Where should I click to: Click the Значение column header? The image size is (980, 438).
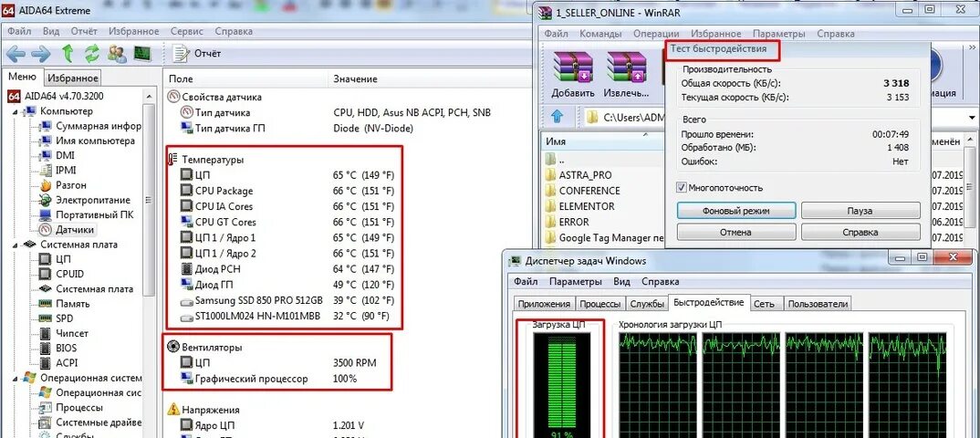tap(428, 79)
